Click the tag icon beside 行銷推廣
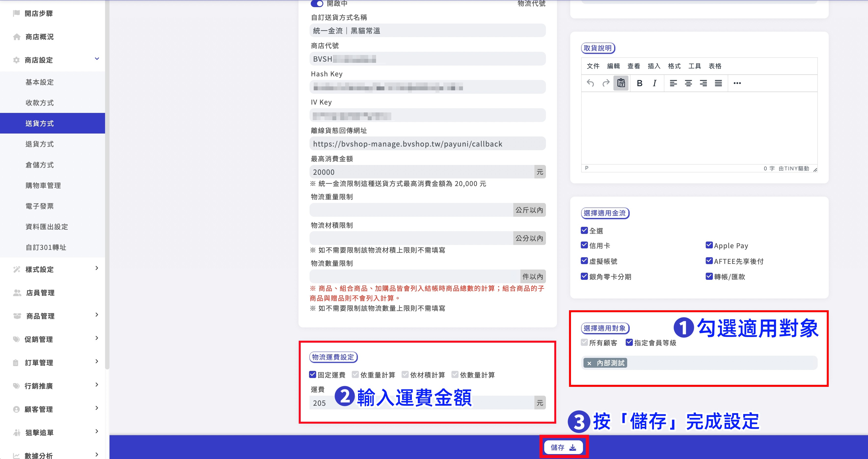Screen dimensions: 868x459 (x=16, y=386)
